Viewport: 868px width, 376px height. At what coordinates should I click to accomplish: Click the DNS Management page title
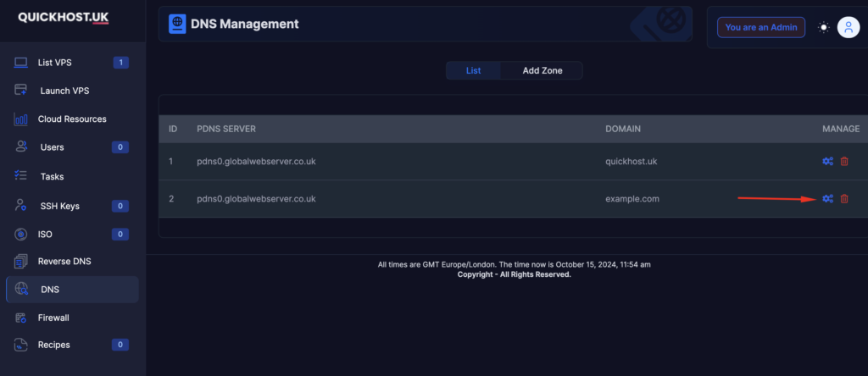pos(245,24)
